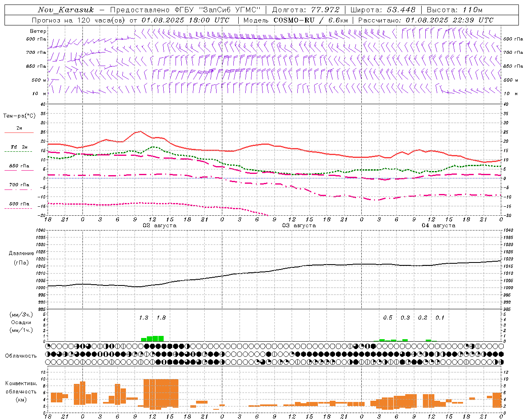Click the (мм/1ч.) precipitation unit label

coord(21,330)
